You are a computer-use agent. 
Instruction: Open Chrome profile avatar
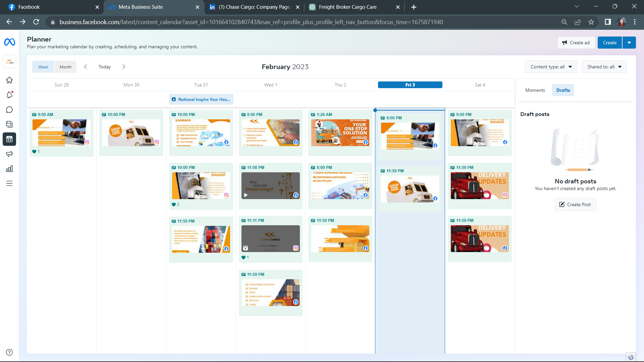click(x=622, y=22)
